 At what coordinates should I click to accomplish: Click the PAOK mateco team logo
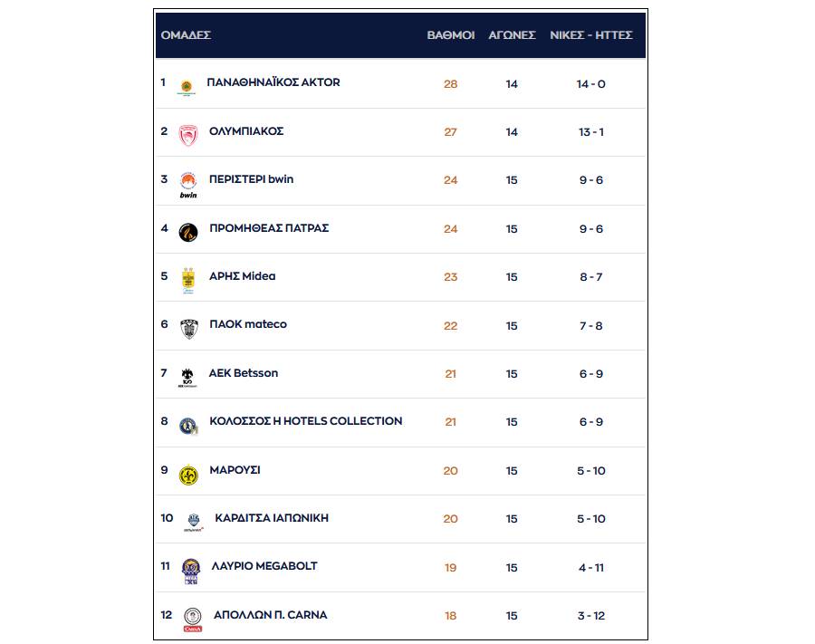point(188,329)
